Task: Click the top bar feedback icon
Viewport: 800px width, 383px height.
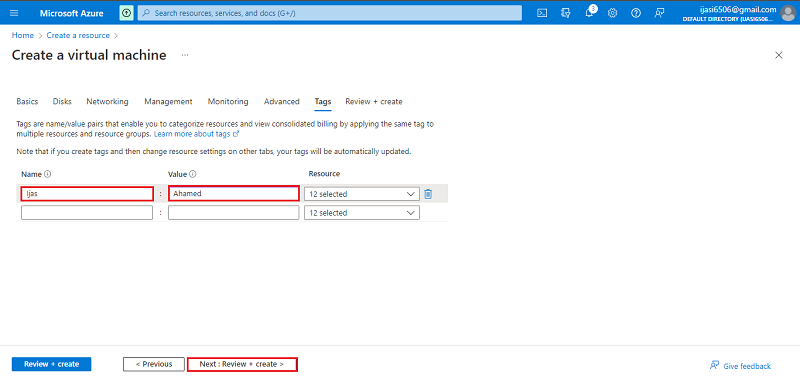Action: click(659, 13)
